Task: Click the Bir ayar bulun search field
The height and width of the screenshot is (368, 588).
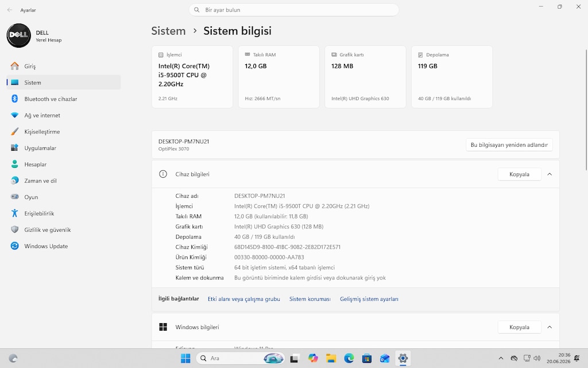Action: point(293,10)
